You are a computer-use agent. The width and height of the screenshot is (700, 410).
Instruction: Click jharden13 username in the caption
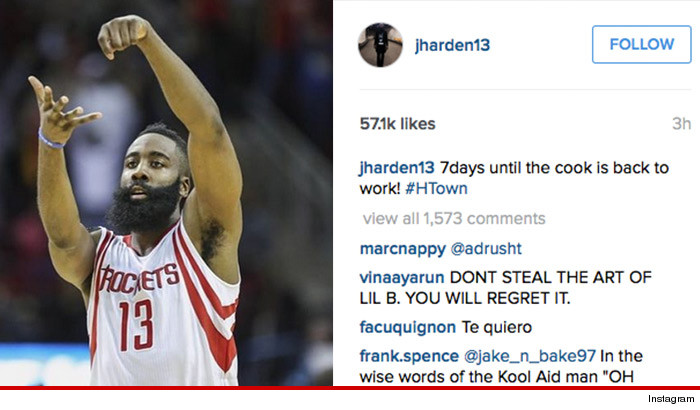[397, 168]
